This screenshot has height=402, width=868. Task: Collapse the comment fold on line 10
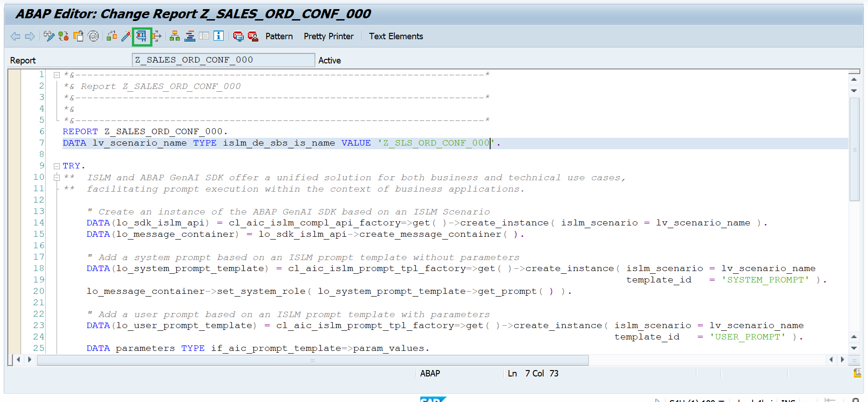click(x=57, y=178)
